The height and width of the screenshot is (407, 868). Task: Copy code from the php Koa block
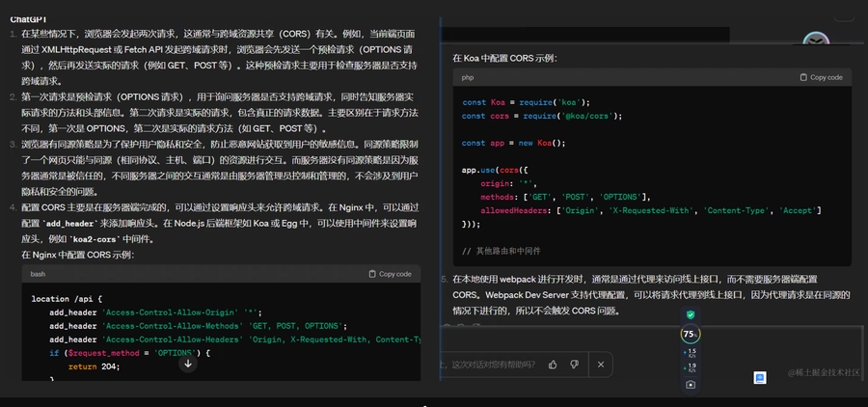click(x=821, y=77)
